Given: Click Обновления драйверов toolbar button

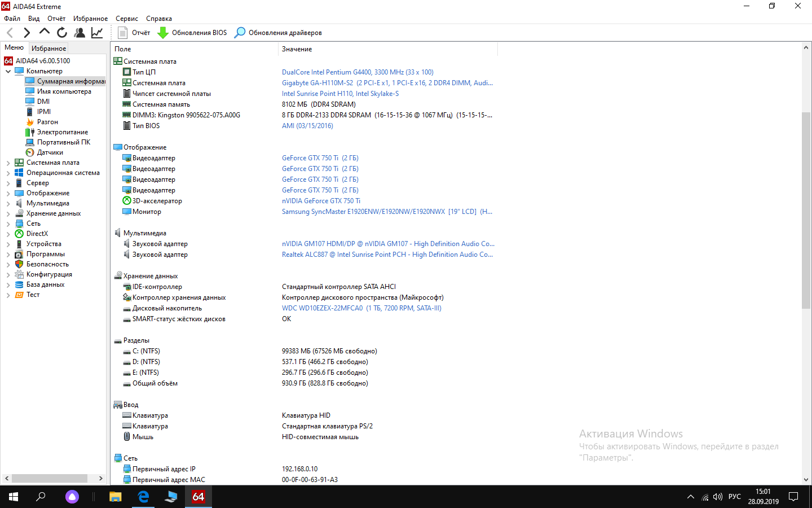Looking at the screenshot, I should [x=278, y=33].
